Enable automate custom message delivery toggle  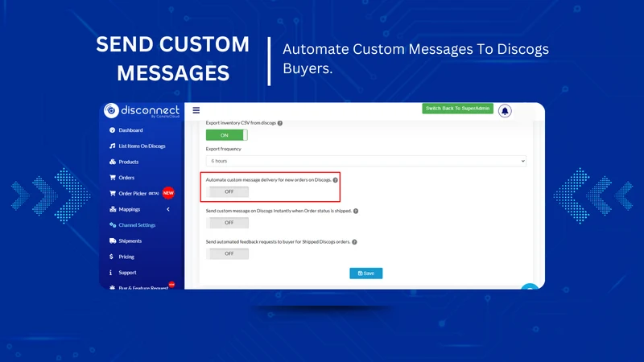pyautogui.click(x=227, y=191)
